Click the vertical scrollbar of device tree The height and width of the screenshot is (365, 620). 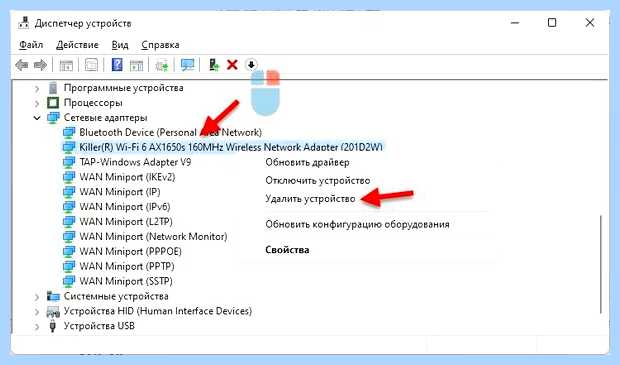(x=601, y=264)
